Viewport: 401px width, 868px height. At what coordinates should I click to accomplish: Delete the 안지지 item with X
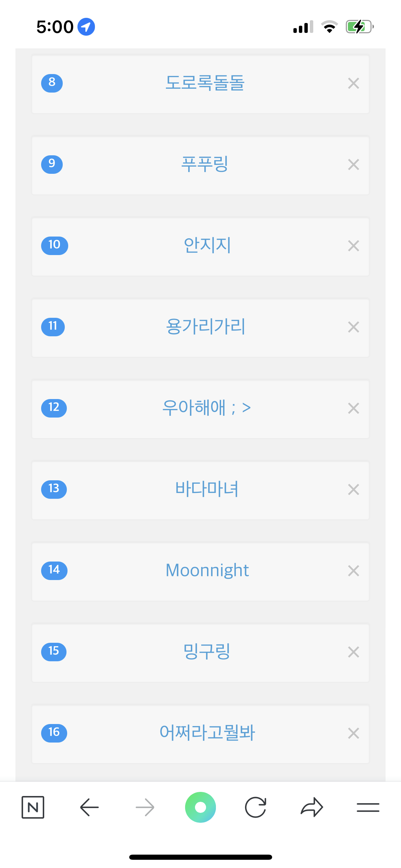(x=353, y=246)
